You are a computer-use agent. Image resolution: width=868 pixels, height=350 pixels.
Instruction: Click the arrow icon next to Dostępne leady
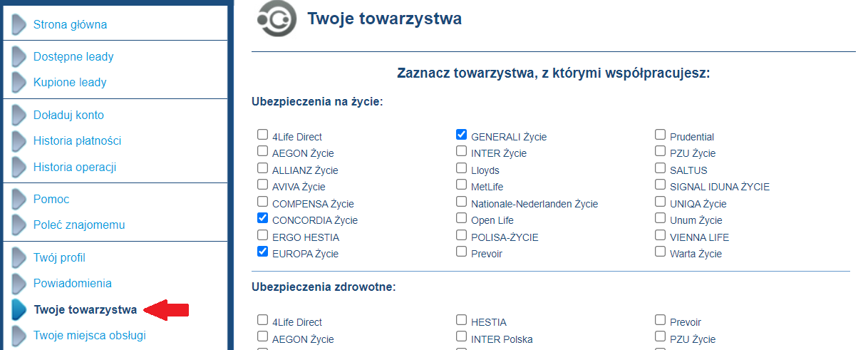(19, 56)
